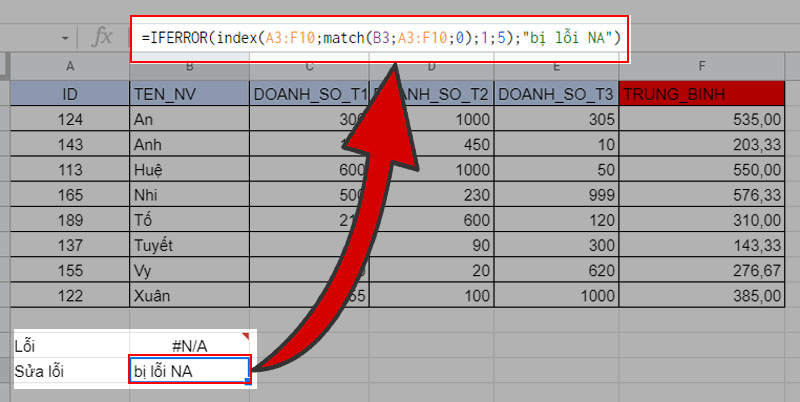This screenshot has width=800, height=402.
Task: Click the "Sửa lỗi" label cell
Action: click(x=70, y=371)
